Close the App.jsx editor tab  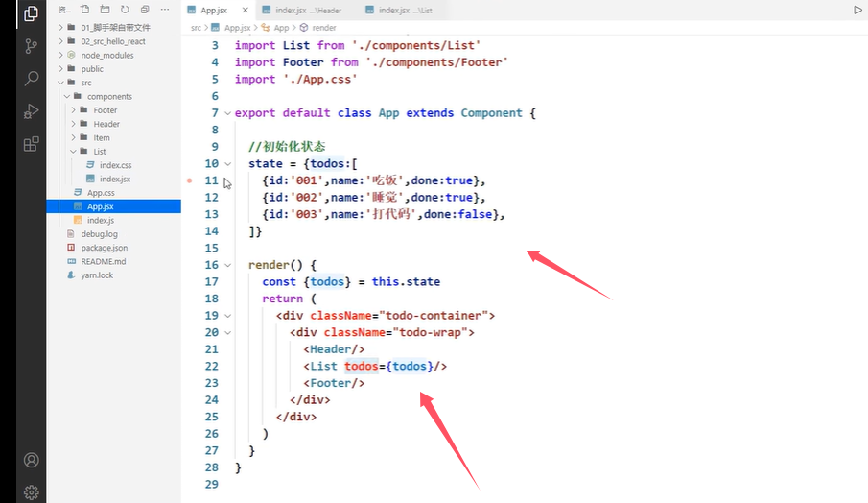[246, 10]
